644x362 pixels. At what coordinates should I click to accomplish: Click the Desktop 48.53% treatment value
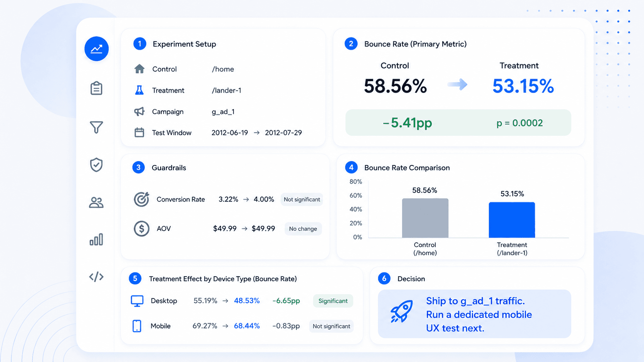[247, 301]
